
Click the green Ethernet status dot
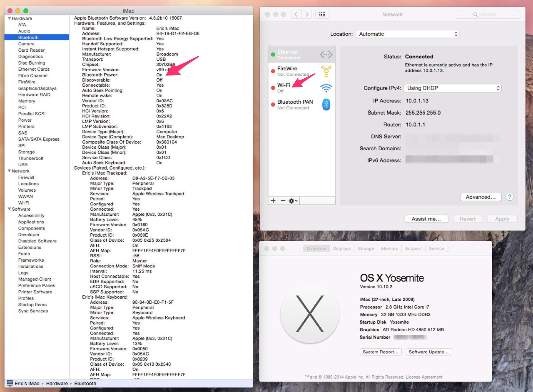[273, 55]
